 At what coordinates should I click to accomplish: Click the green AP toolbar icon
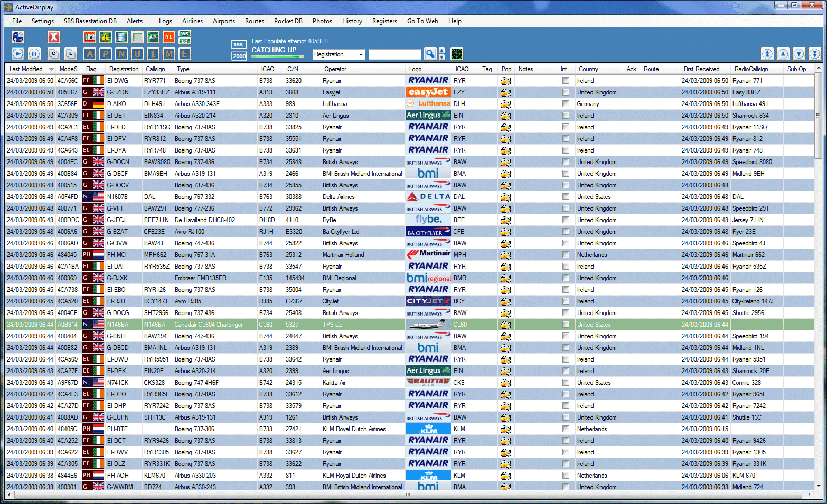[153, 37]
